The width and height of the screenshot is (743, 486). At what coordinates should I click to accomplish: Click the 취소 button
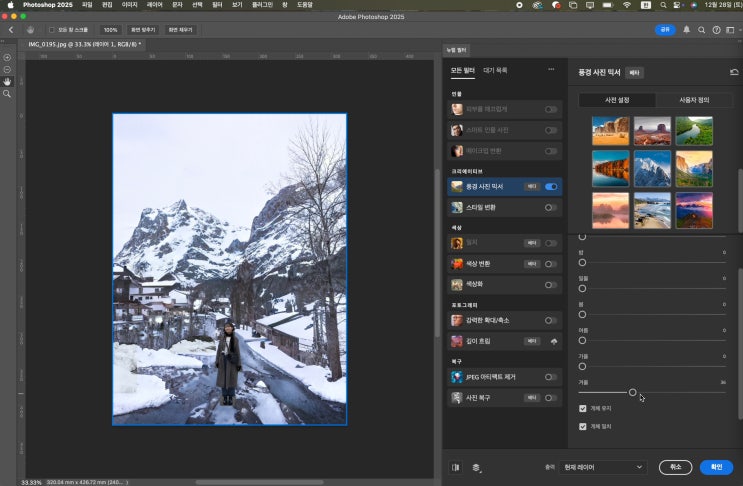pos(675,467)
